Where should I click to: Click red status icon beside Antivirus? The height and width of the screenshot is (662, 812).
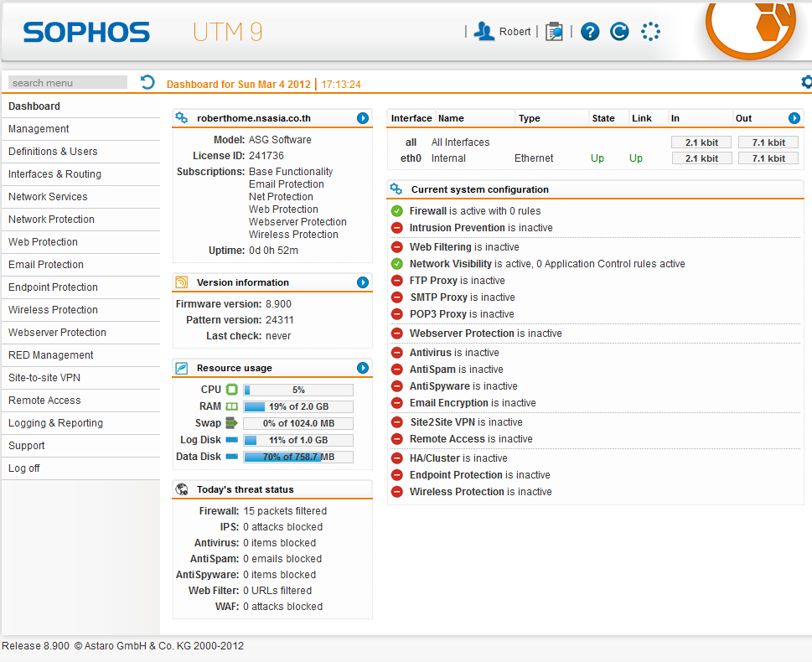(x=396, y=352)
